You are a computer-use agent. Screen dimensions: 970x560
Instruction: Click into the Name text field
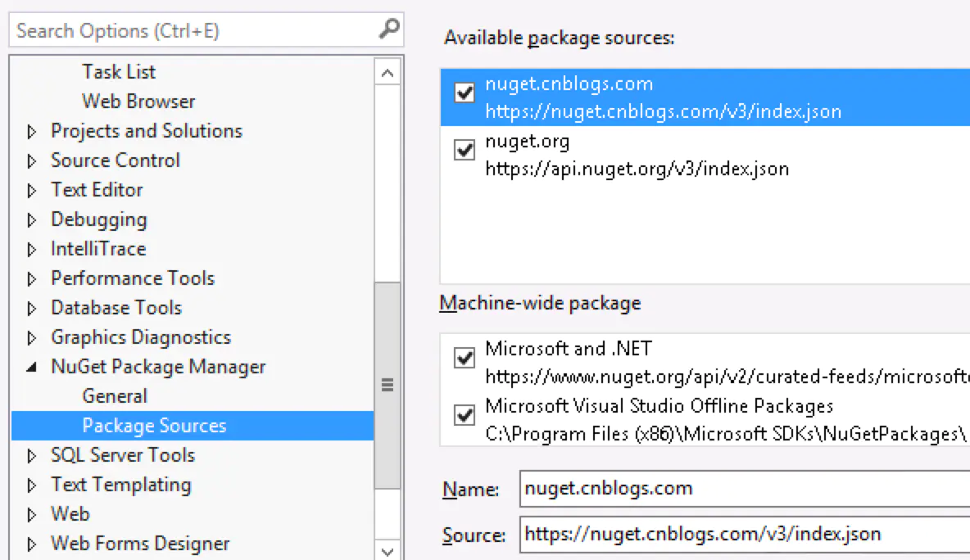[745, 489]
